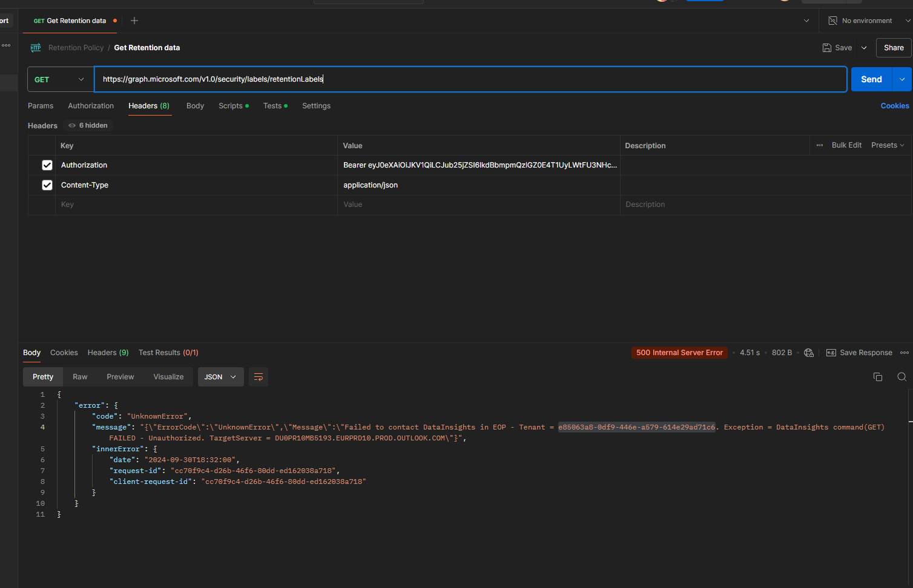Show the 6 hidden headers
913x588 pixels.
[x=87, y=125]
